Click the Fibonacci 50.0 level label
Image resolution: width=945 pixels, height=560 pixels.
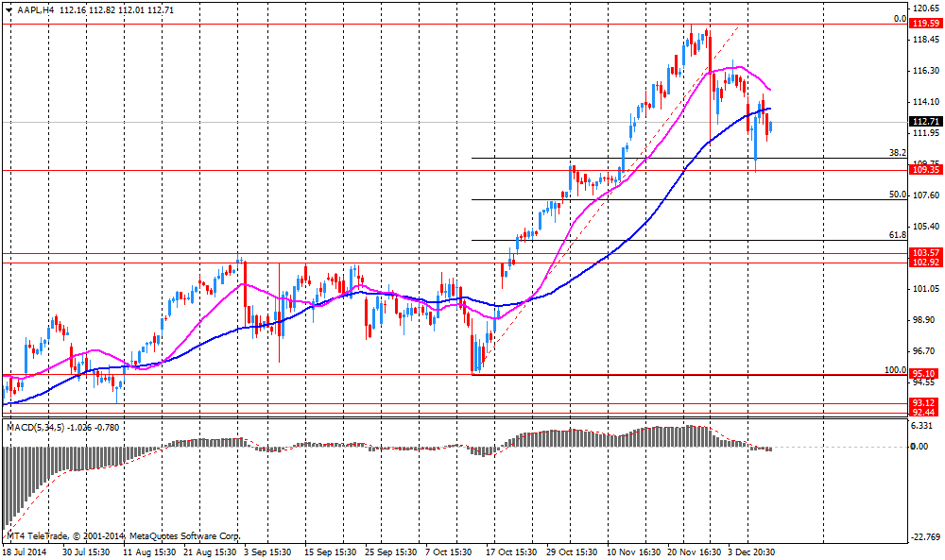(x=898, y=195)
